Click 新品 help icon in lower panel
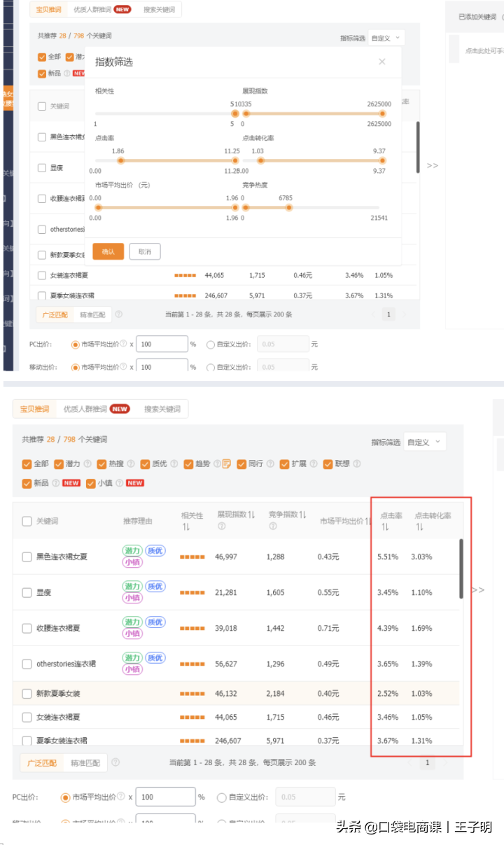 coord(55,483)
